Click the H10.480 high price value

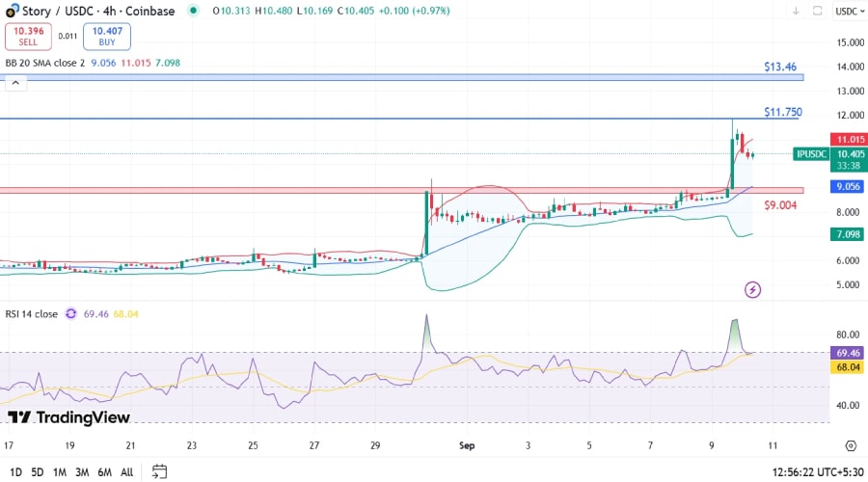click(x=274, y=11)
